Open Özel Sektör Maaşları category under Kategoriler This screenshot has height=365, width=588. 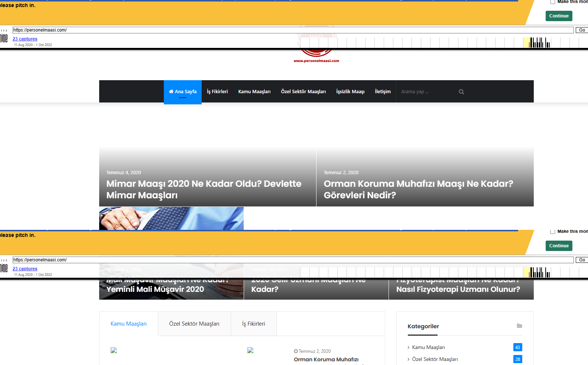[x=435, y=359]
